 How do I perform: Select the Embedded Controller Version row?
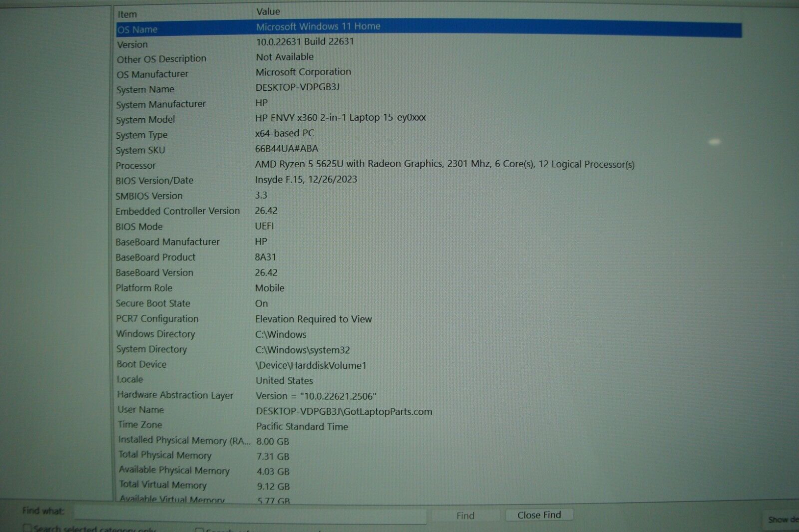(428, 211)
